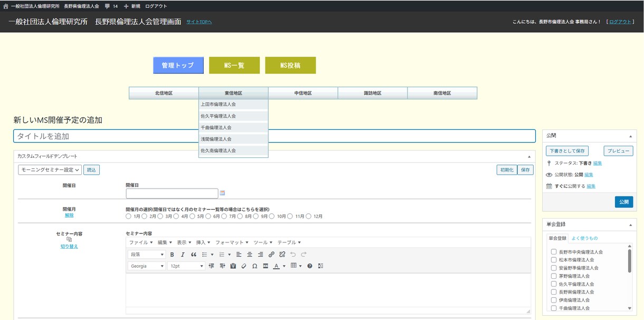Select 7月 radio button
This screenshot has width=644, height=320.
[224, 216]
